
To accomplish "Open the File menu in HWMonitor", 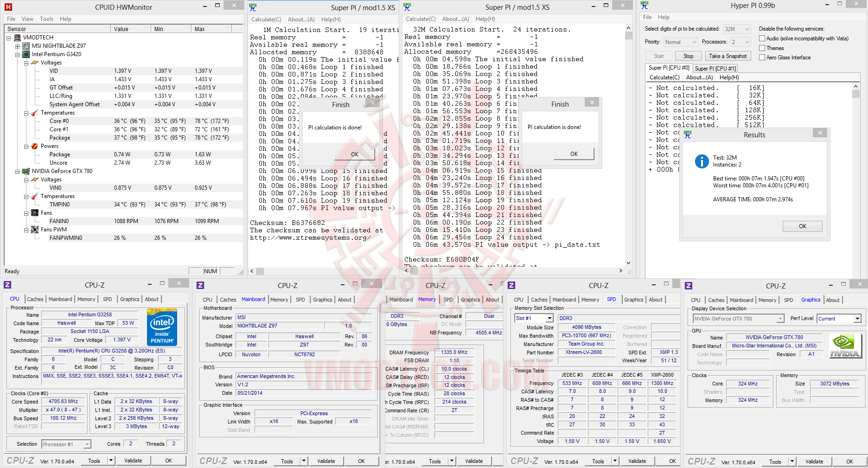I will click(11, 19).
